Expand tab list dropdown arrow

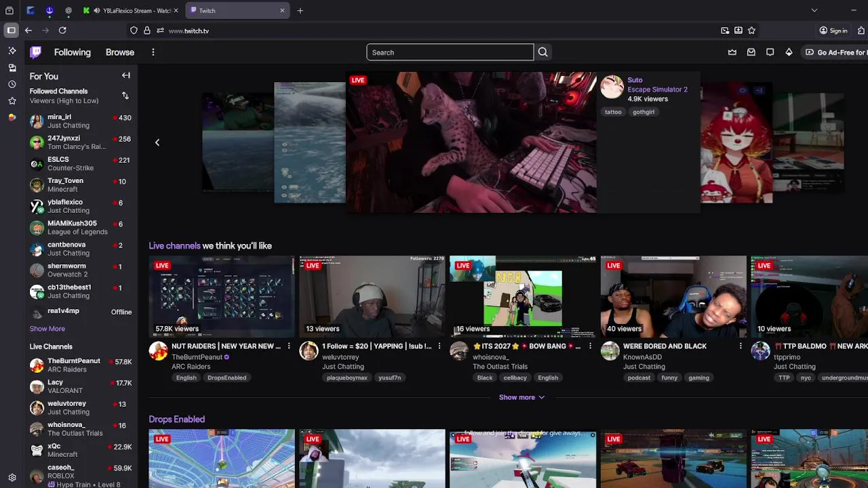[x=814, y=10]
